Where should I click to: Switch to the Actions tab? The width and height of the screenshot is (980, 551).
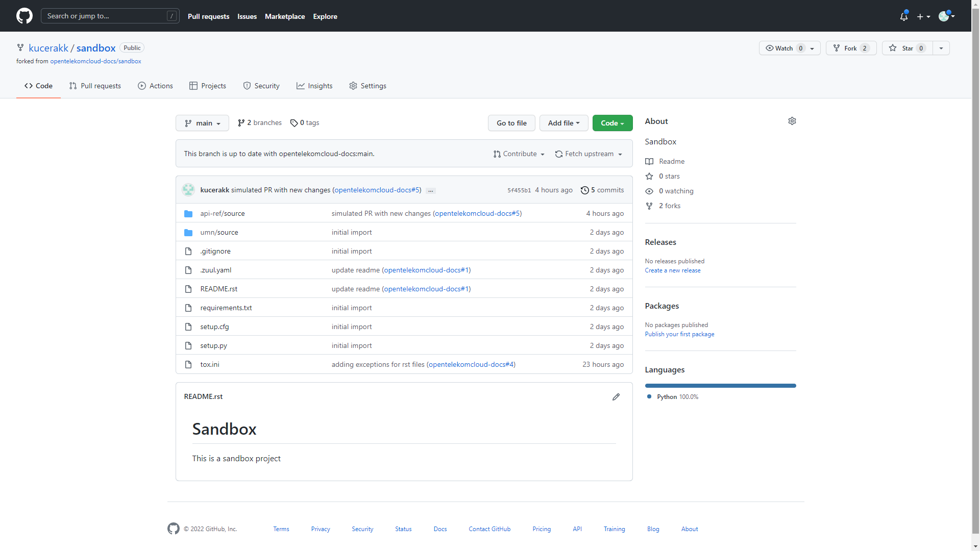pyautogui.click(x=155, y=86)
